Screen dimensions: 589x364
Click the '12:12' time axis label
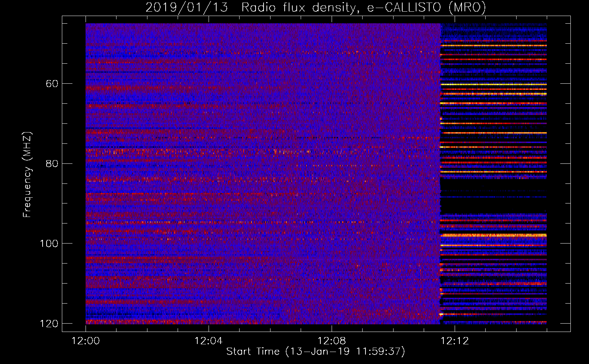pos(455,341)
